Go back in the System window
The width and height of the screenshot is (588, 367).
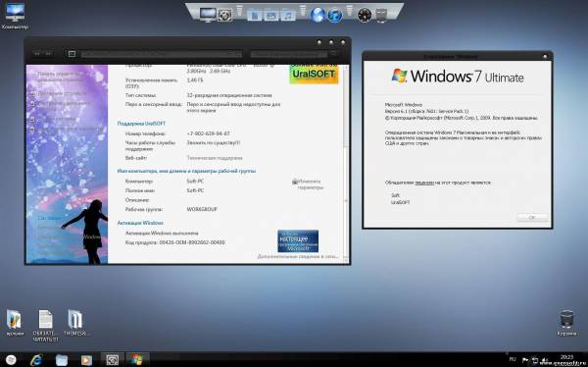pos(37,54)
